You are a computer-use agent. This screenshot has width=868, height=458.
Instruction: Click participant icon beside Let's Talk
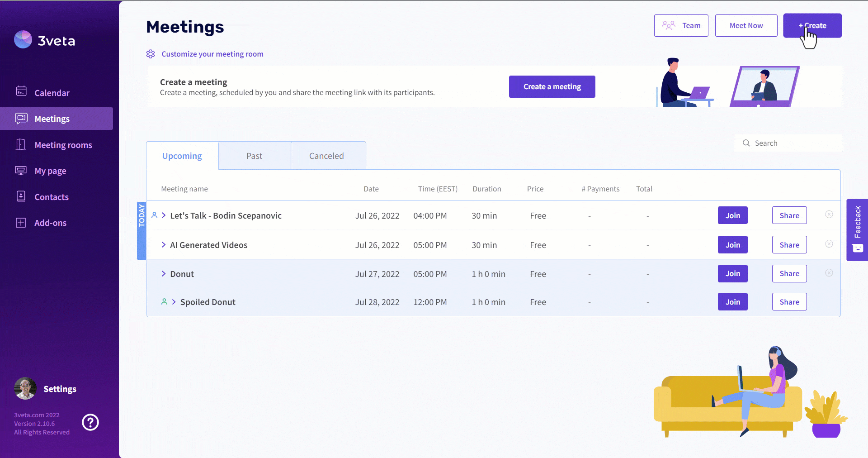pos(154,215)
